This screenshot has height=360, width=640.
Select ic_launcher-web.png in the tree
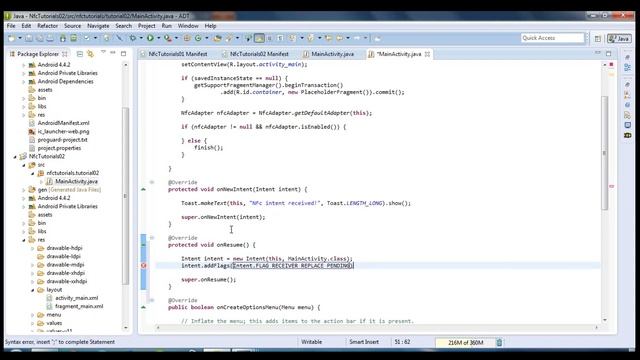(x=63, y=131)
